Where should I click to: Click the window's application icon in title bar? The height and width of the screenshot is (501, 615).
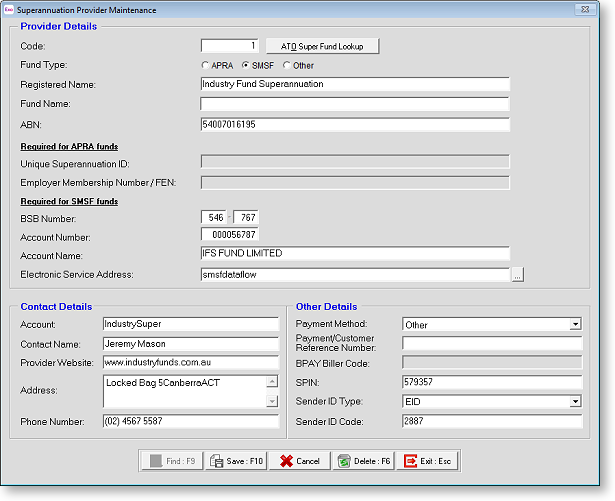[9, 9]
